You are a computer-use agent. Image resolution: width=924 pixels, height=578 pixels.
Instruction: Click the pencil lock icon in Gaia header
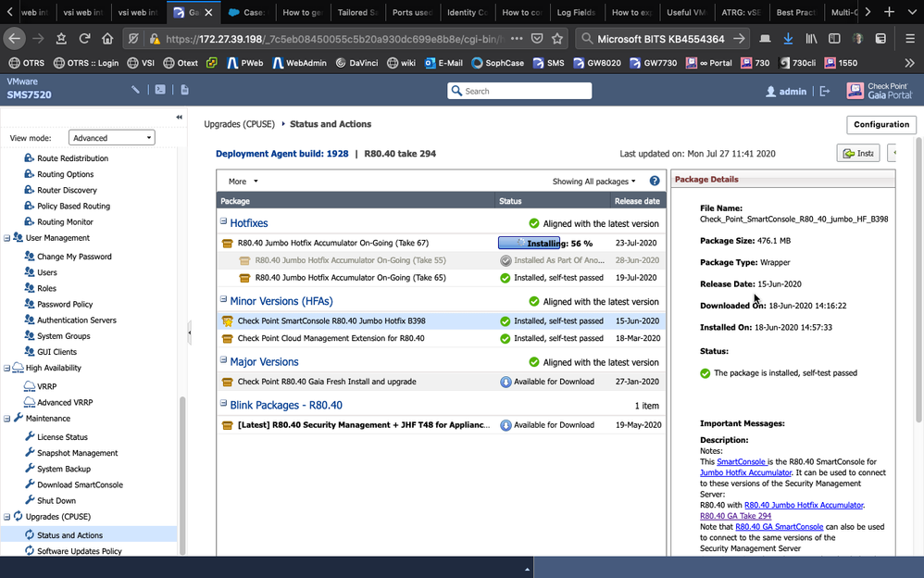[135, 90]
